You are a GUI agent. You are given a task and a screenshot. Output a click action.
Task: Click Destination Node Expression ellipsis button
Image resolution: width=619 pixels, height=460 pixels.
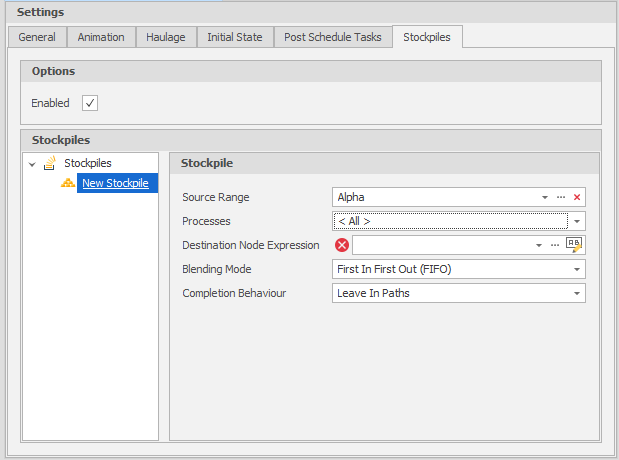point(555,245)
